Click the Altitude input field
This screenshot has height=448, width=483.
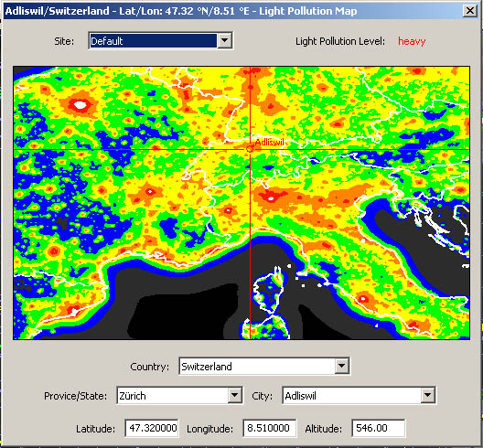[379, 428]
